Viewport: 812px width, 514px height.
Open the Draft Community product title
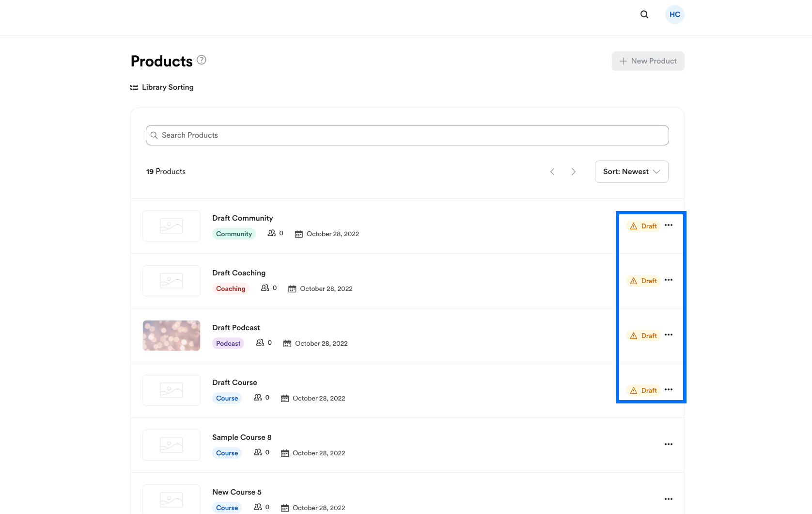tap(242, 218)
